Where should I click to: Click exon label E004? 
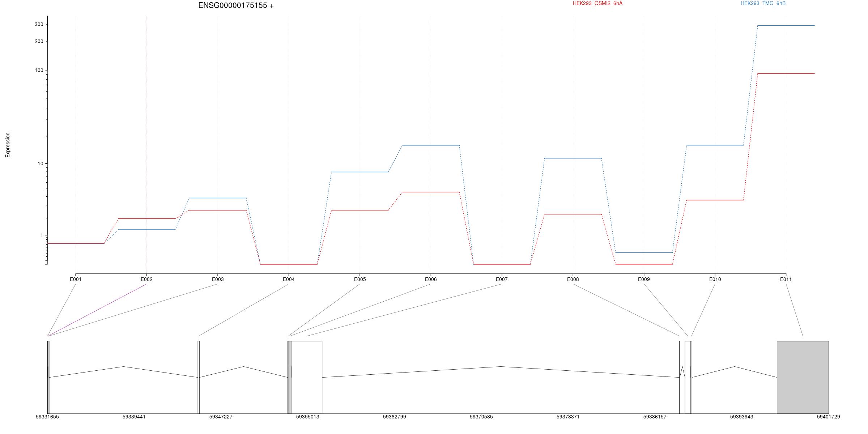tap(289, 279)
